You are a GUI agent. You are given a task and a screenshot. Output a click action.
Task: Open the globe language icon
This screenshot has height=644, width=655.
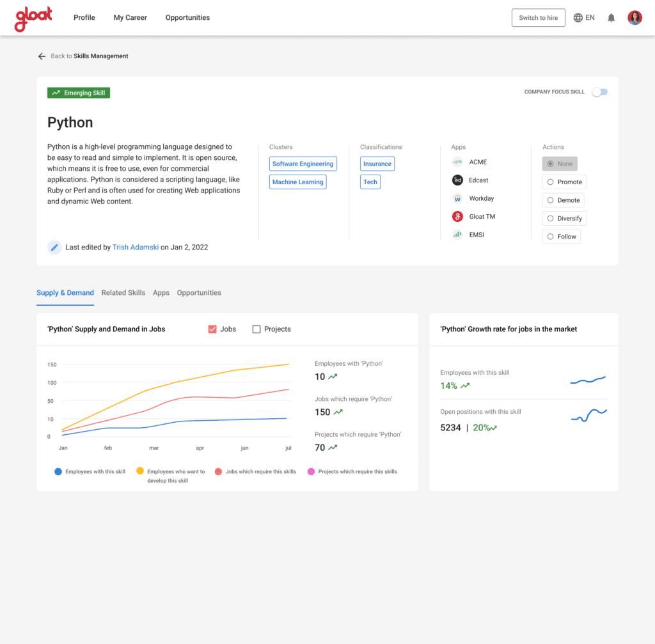(x=578, y=17)
